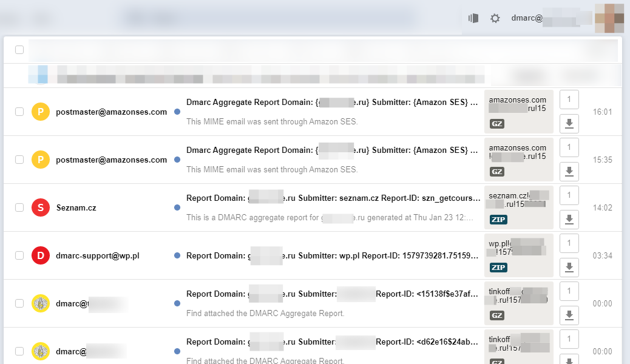Toggle the select-all checkbox at list top
Image resolution: width=630 pixels, height=364 pixels.
click(19, 50)
